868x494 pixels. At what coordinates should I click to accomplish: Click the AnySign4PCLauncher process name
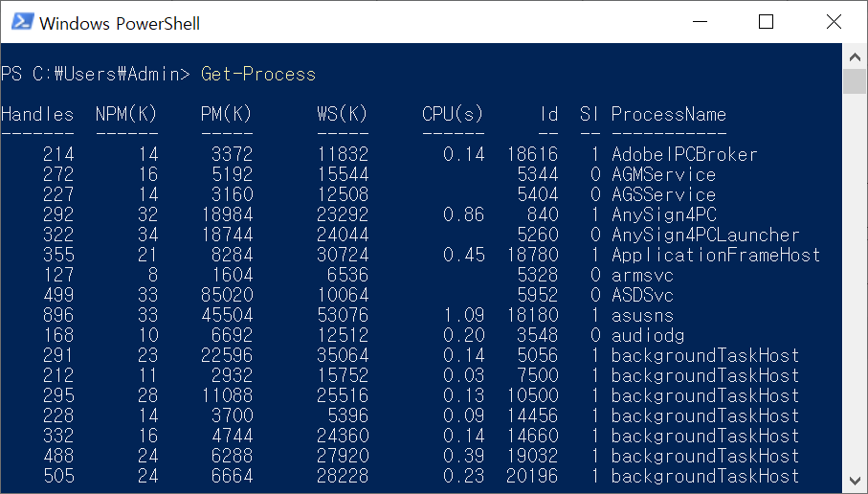705,235
